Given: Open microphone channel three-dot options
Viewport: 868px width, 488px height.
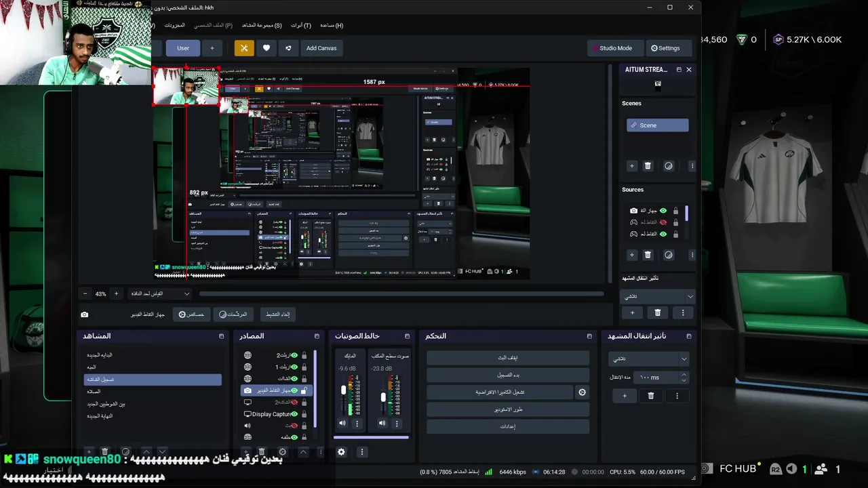Looking at the screenshot, I should click(357, 424).
